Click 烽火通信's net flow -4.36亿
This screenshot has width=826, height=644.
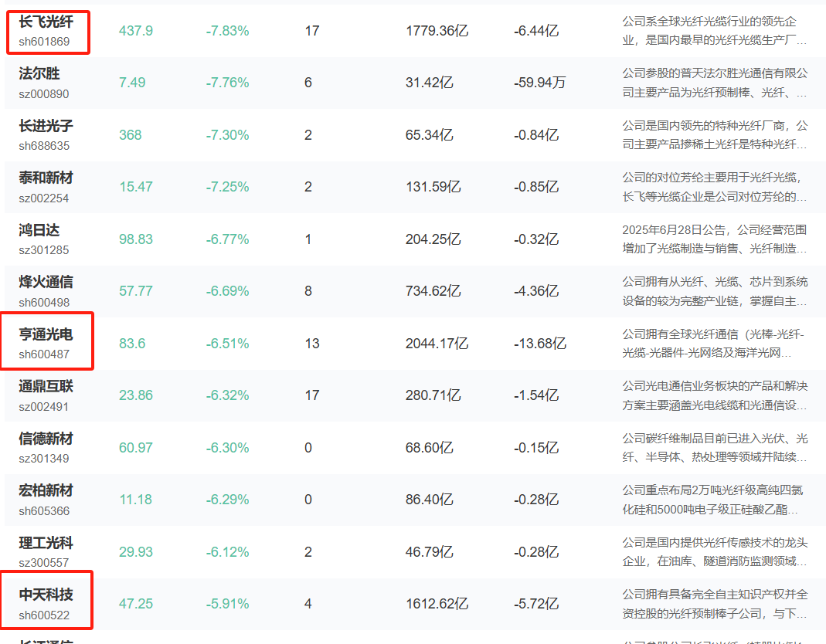tap(536, 291)
